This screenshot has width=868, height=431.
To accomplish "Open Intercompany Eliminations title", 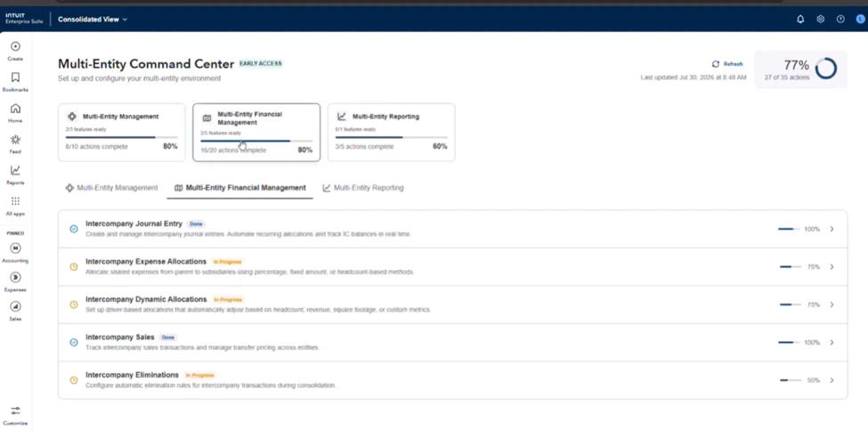I will coord(133,375).
